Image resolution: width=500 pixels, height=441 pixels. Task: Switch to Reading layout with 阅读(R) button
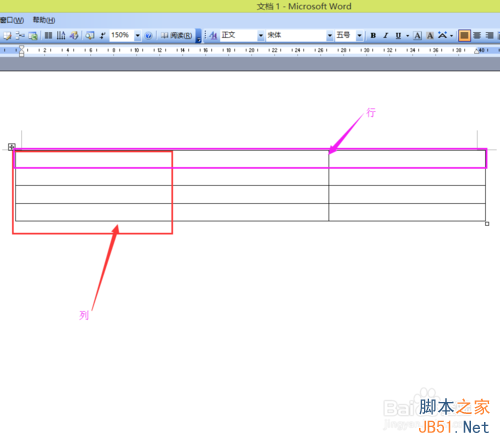click(x=177, y=35)
